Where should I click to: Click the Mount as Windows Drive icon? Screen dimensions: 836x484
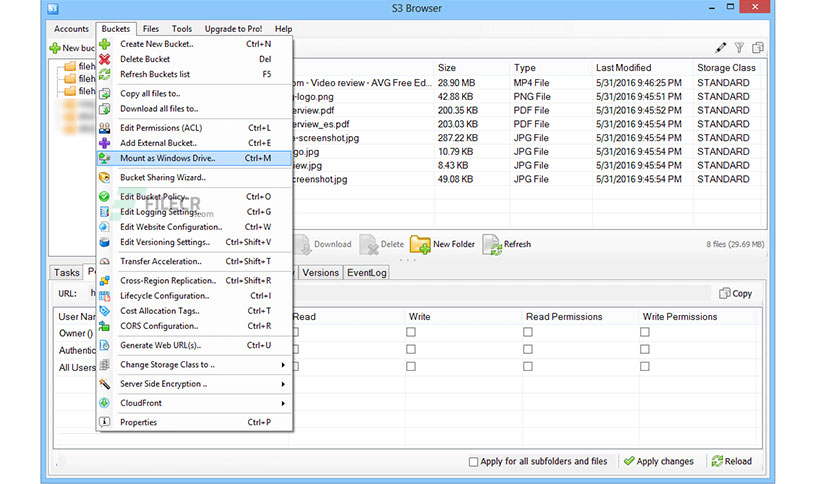click(104, 158)
